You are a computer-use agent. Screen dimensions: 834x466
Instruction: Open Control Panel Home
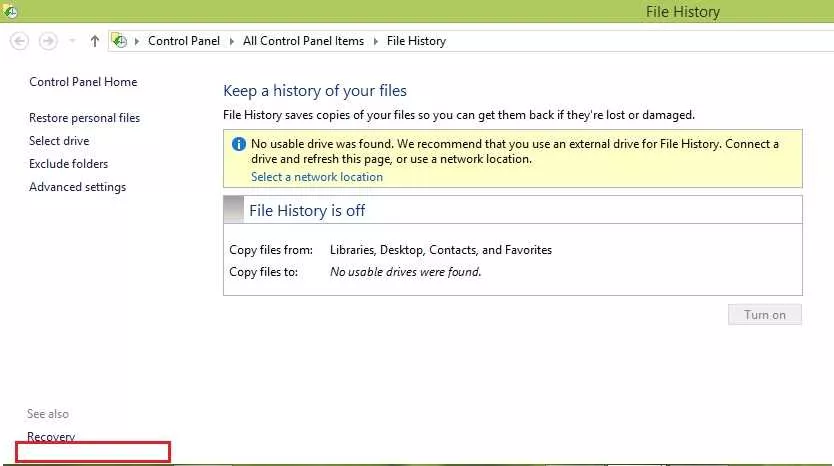(83, 82)
